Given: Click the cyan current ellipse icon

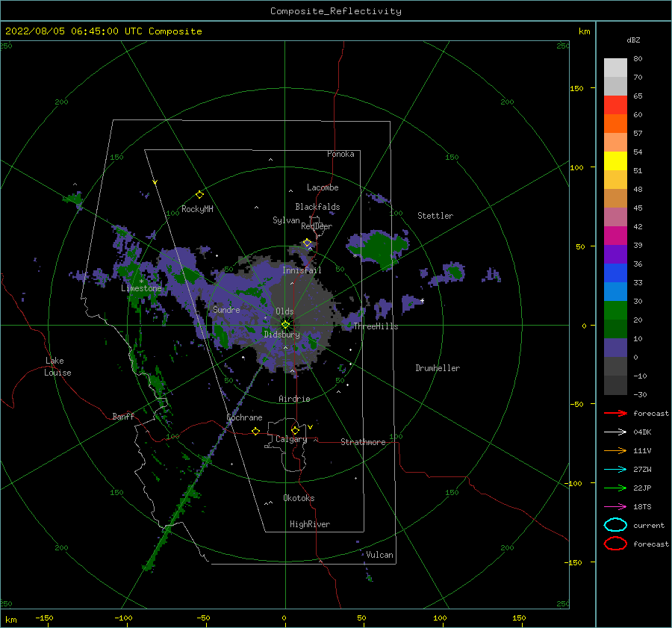Looking at the screenshot, I should pyautogui.click(x=615, y=525).
